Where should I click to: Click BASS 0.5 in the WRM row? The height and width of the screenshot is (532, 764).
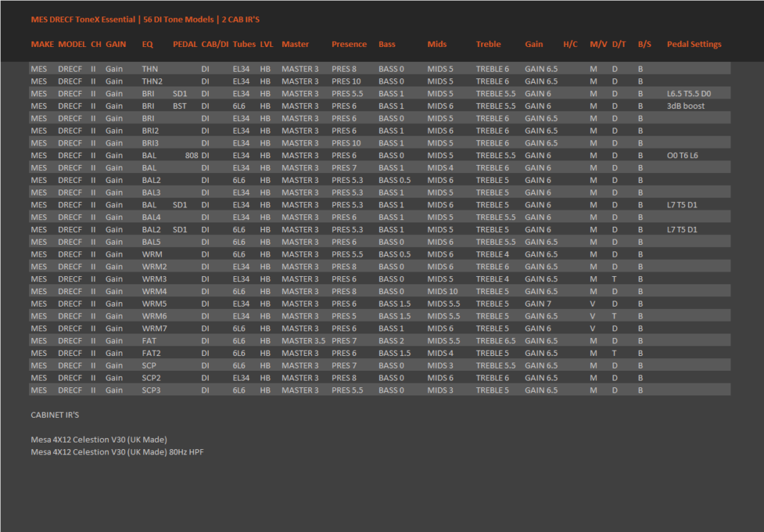click(x=394, y=254)
